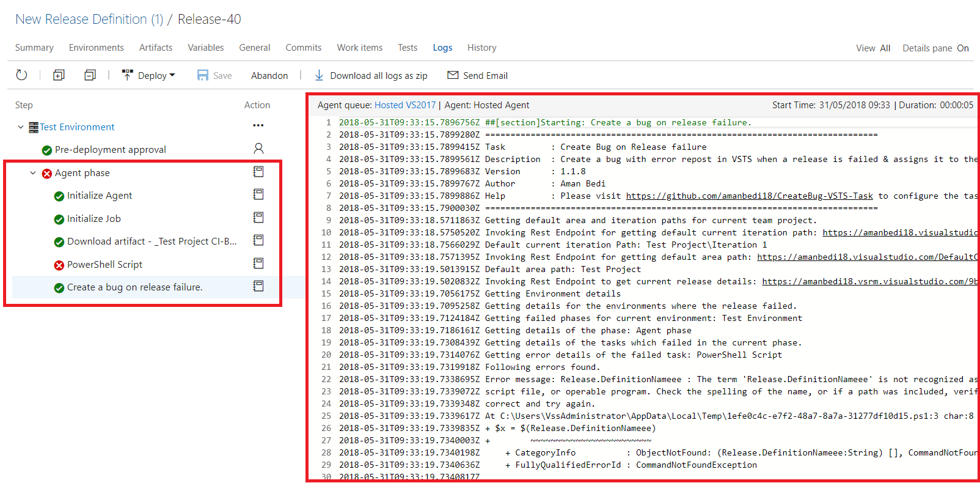Screen dimensions: 980x483
Task: Click the Hosted VS2017 agent queue link
Action: pyautogui.click(x=405, y=105)
